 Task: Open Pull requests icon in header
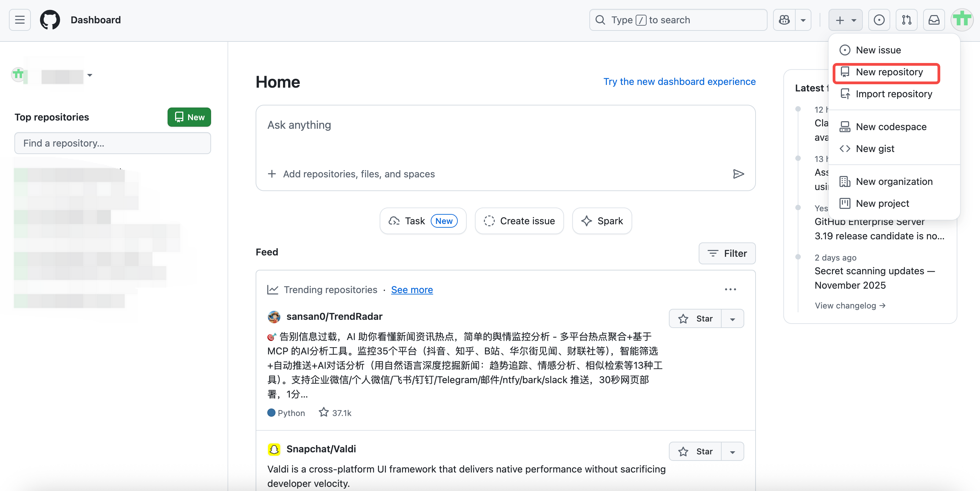[x=907, y=20]
